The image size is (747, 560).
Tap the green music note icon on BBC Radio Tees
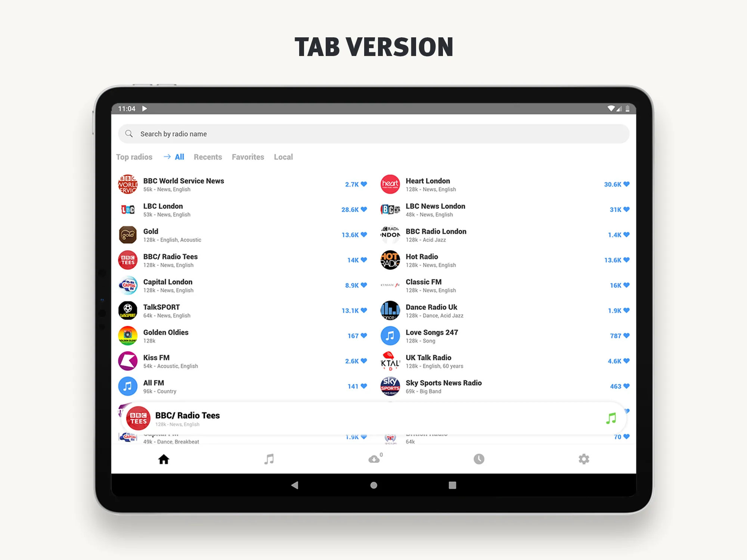(611, 418)
